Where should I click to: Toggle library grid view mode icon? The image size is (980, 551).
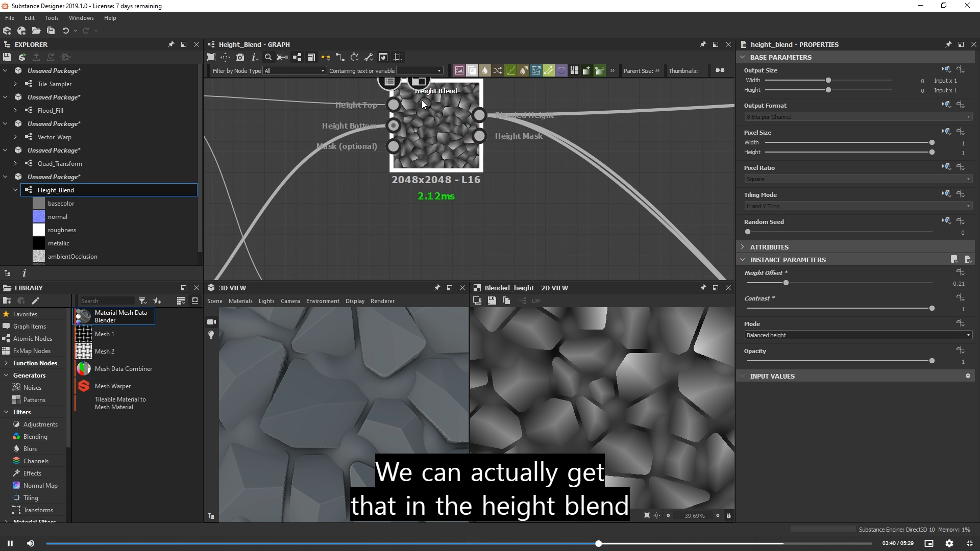tap(181, 300)
